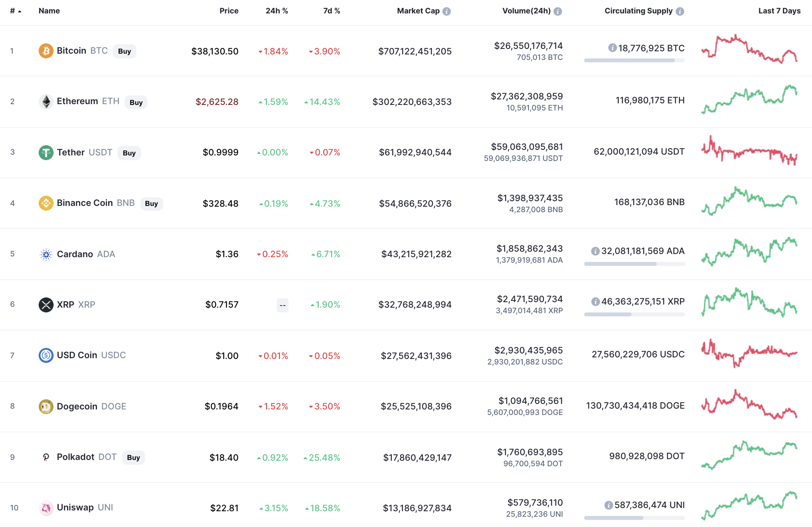Sort by the 24h % column header
The height and width of the screenshot is (527, 812).
[x=276, y=11]
